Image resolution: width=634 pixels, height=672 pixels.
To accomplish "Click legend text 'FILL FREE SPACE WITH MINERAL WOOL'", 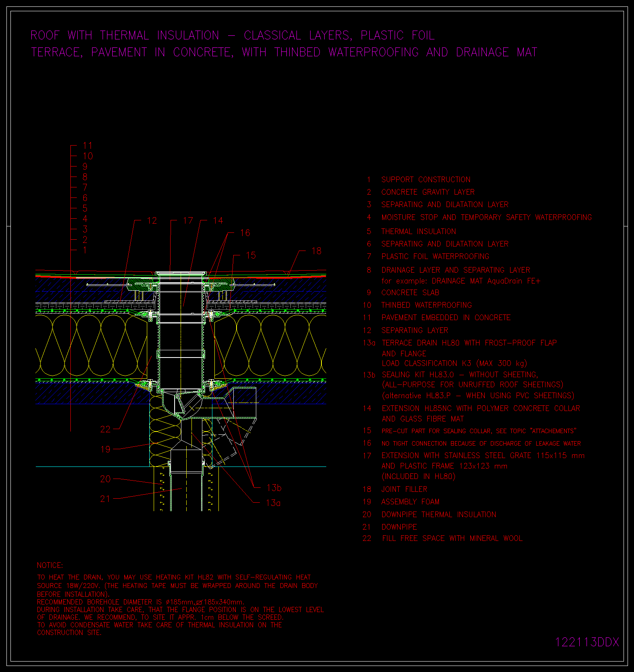I will pyautogui.click(x=452, y=538).
